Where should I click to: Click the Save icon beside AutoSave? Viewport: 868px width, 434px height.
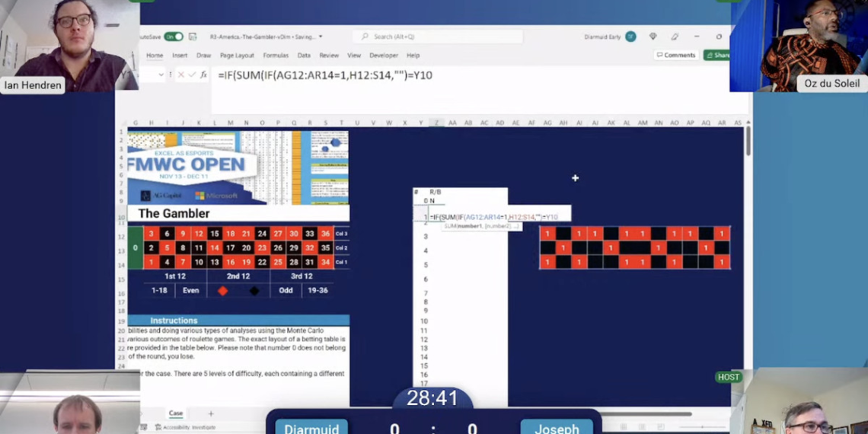tap(193, 37)
